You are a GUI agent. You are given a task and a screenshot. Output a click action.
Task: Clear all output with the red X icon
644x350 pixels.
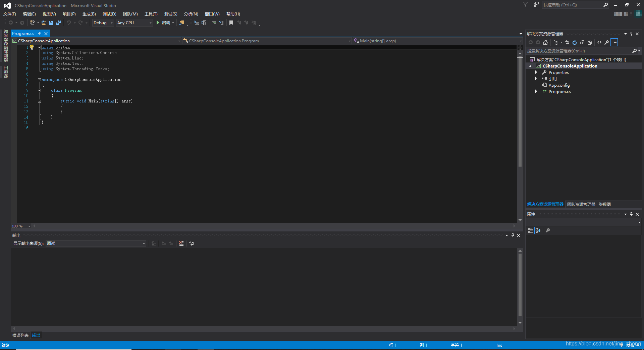pyautogui.click(x=181, y=244)
